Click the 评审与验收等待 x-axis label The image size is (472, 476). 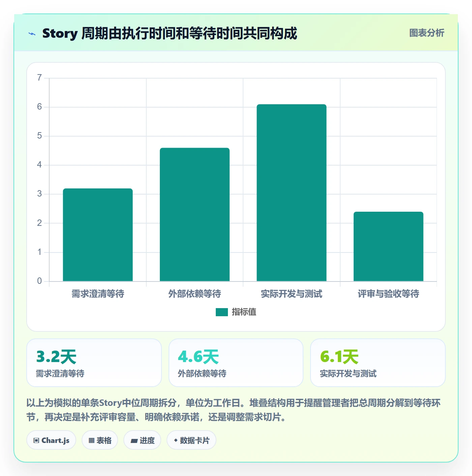388,294
